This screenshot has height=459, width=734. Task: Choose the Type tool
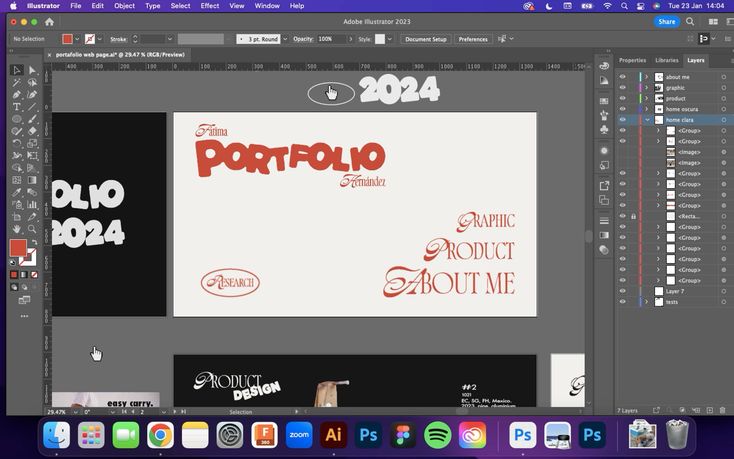tap(17, 106)
